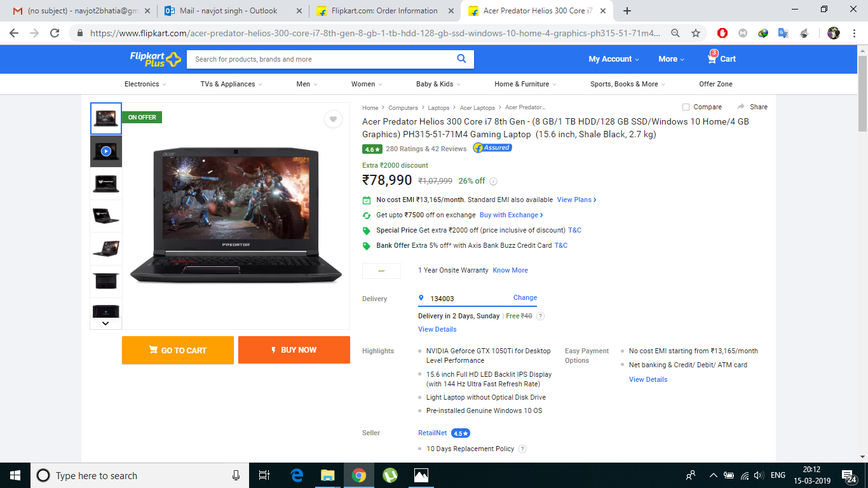The width and height of the screenshot is (868, 488).
Task: Click the Flipkart Plus logo
Action: [156, 59]
